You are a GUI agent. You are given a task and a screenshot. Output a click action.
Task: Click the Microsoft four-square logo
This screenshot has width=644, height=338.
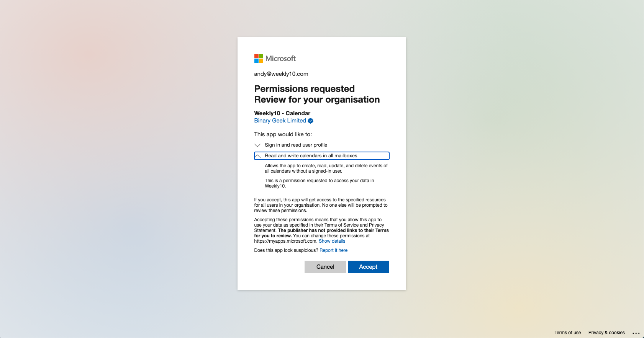point(259,59)
